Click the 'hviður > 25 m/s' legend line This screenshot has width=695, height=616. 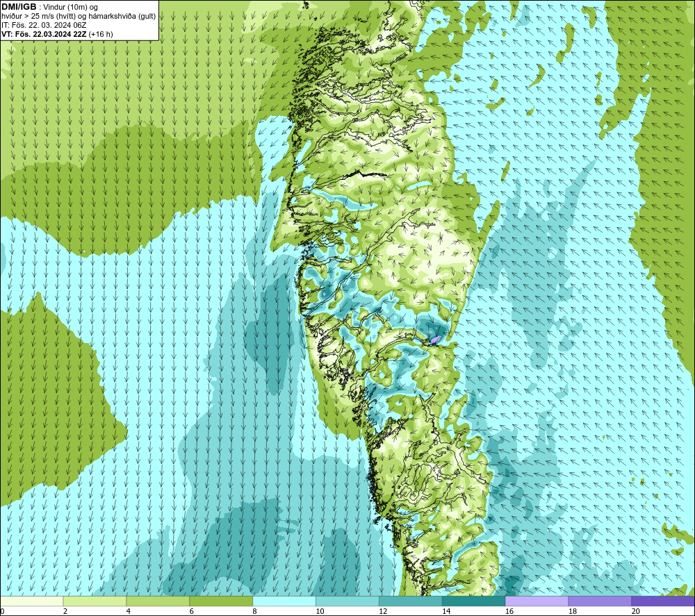(79, 17)
